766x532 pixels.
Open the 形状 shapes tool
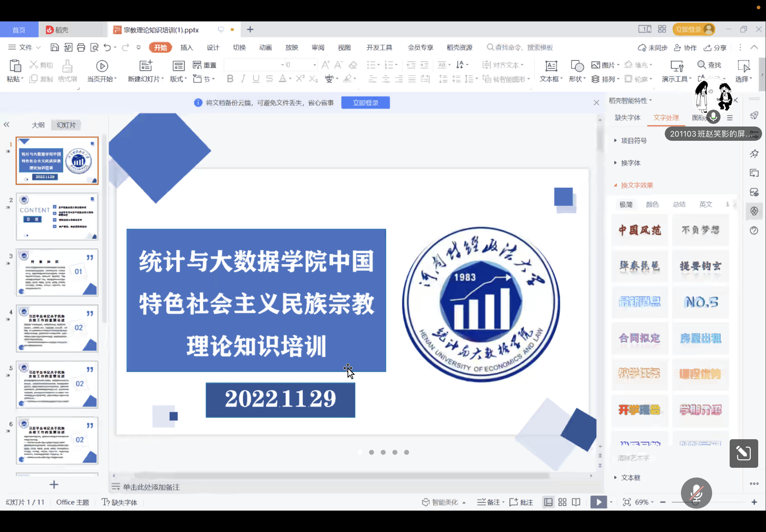[577, 66]
